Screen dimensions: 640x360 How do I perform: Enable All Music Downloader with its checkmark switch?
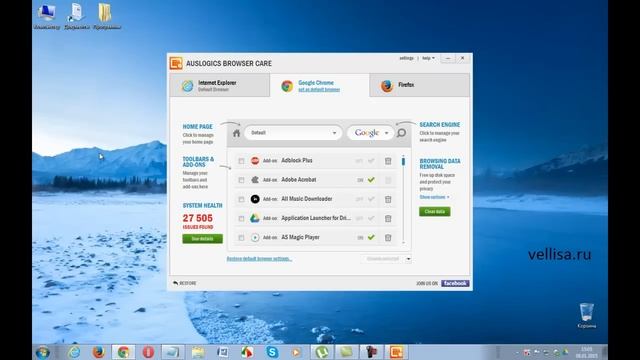point(371,199)
